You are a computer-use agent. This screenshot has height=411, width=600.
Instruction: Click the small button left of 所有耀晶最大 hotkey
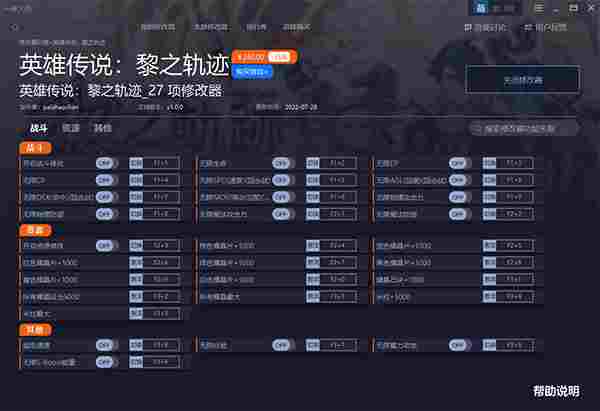click(x=313, y=297)
